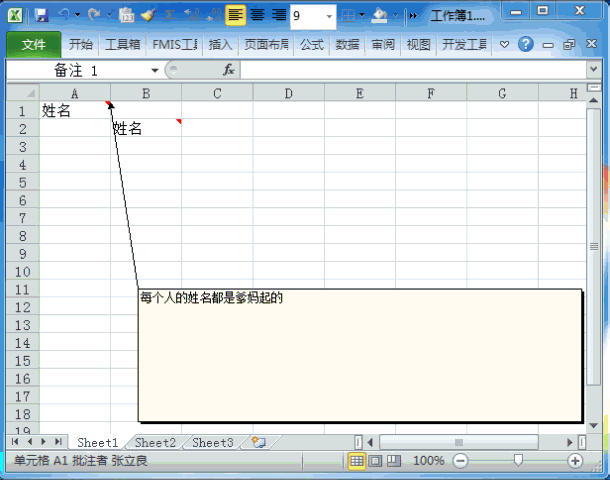
Task: Click the insert function fx icon
Action: 228,70
